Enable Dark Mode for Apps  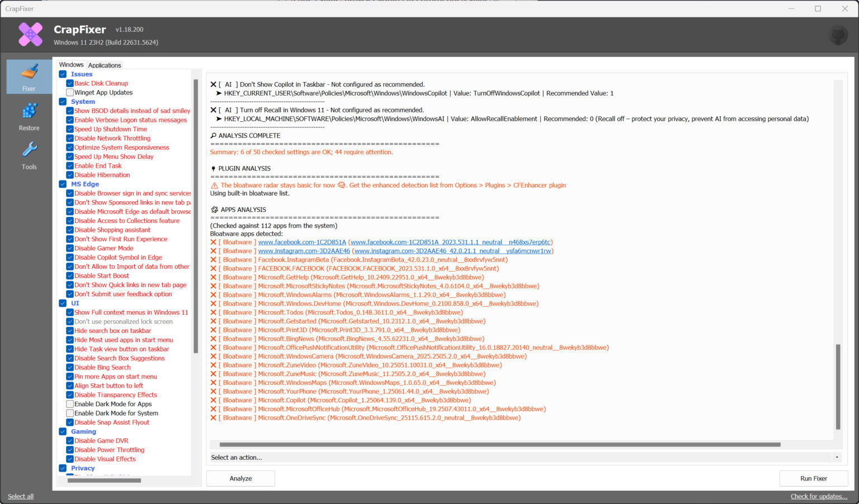(69, 404)
